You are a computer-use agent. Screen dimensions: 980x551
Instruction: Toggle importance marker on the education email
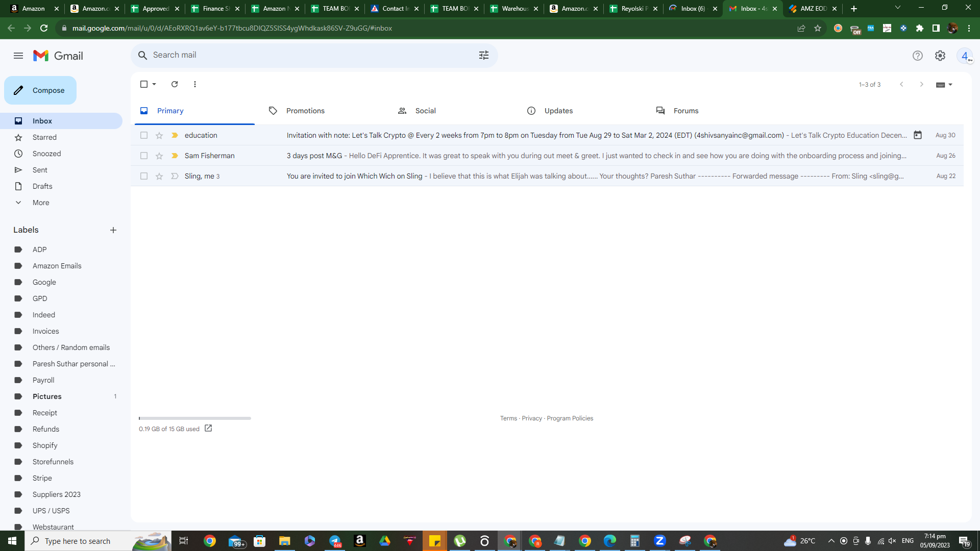pos(175,135)
